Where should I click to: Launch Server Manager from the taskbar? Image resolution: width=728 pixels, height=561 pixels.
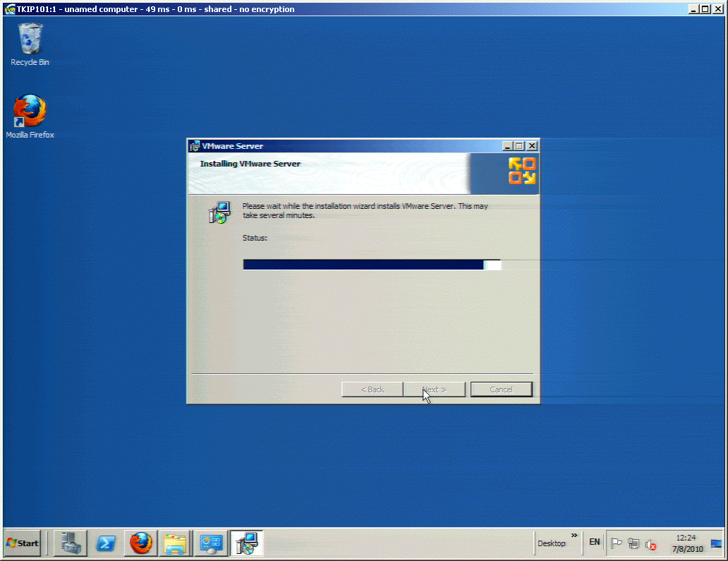[71, 543]
